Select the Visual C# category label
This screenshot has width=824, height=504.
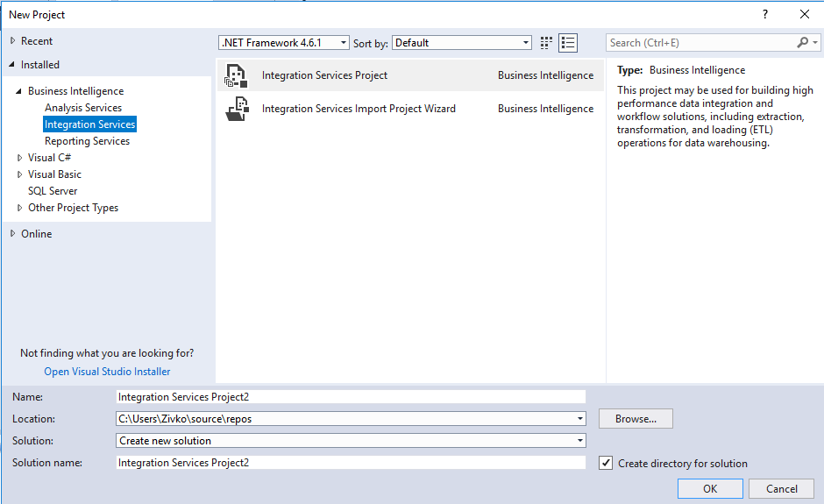(49, 158)
